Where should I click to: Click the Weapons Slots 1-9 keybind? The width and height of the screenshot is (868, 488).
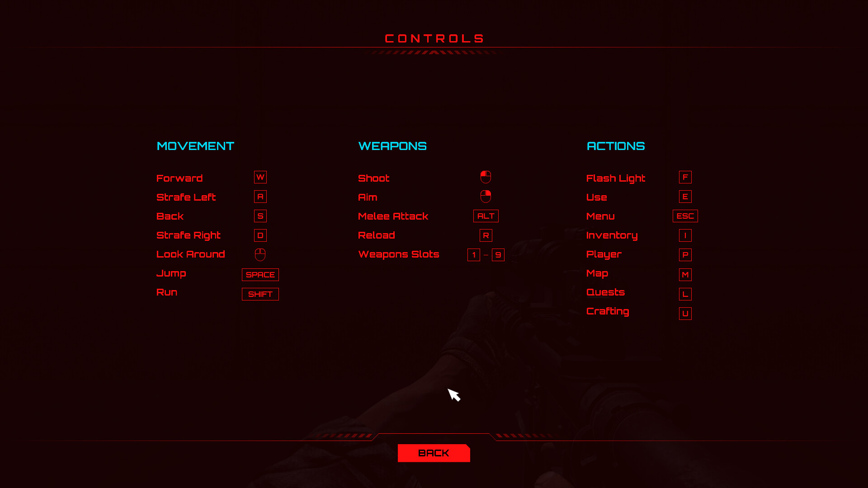pos(486,254)
